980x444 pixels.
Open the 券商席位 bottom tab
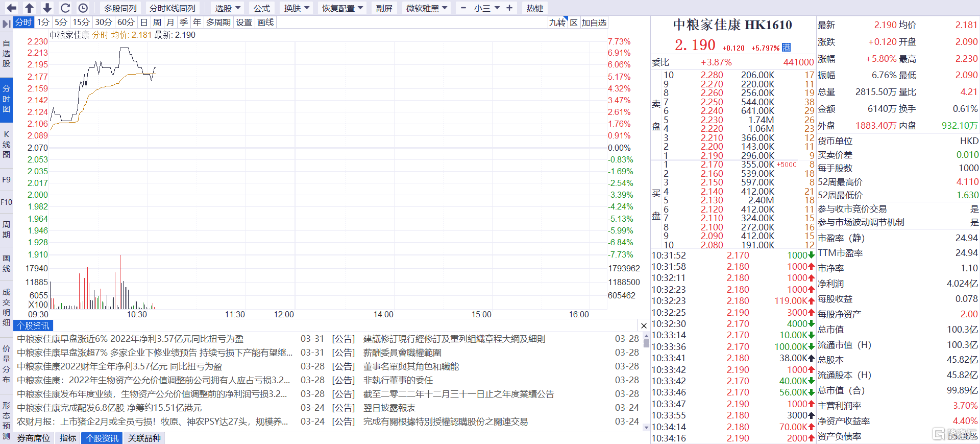point(34,438)
